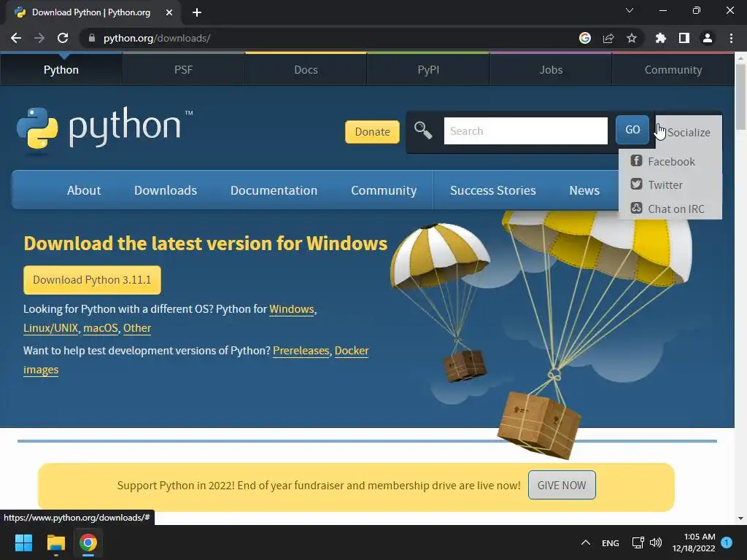Click into the Search input field
The height and width of the screenshot is (560, 747).
pos(525,131)
